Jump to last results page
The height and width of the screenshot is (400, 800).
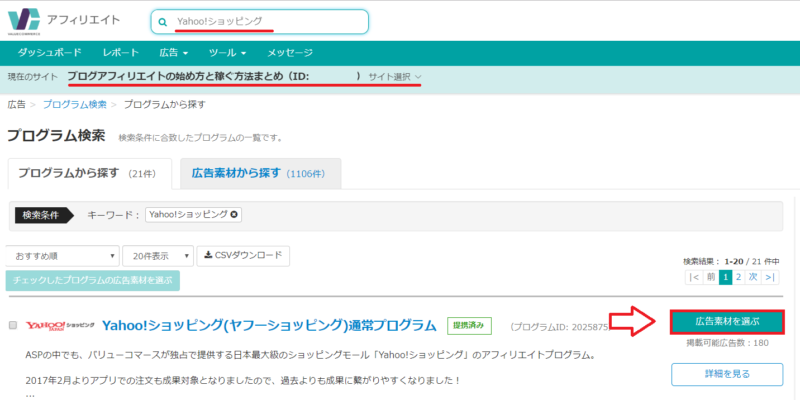pyautogui.click(x=770, y=277)
